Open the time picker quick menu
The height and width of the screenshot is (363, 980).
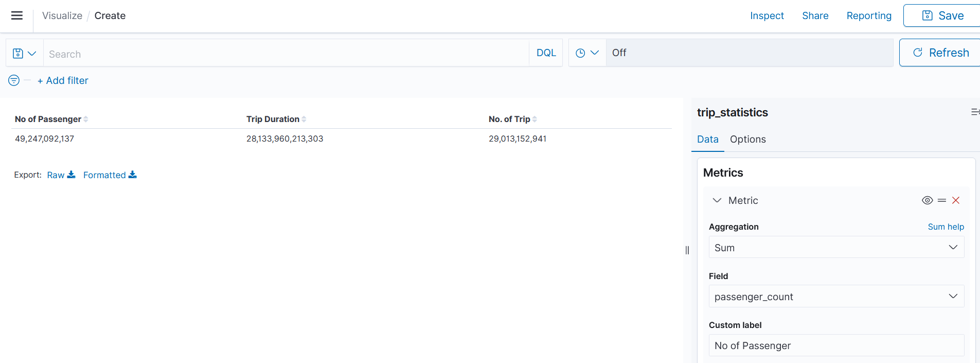pos(587,53)
